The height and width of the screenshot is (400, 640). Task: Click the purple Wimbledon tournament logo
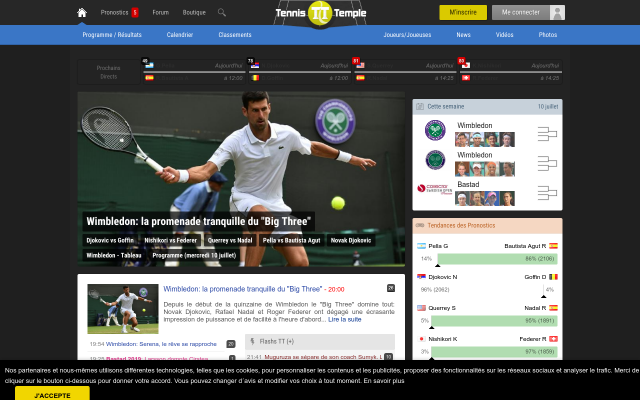pos(435,130)
